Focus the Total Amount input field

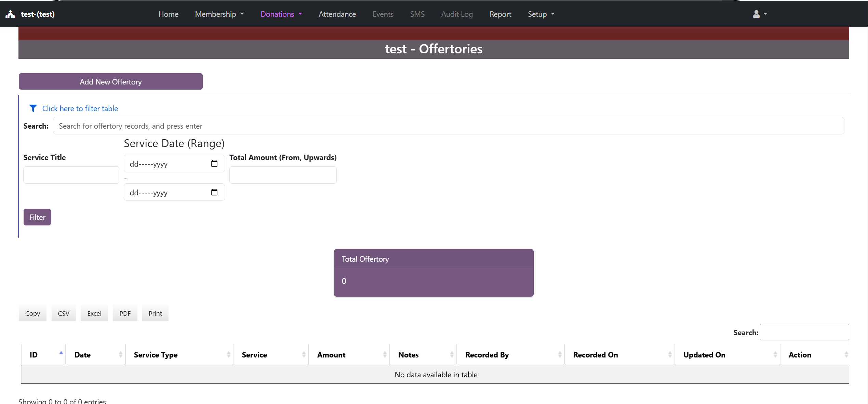[x=283, y=175]
